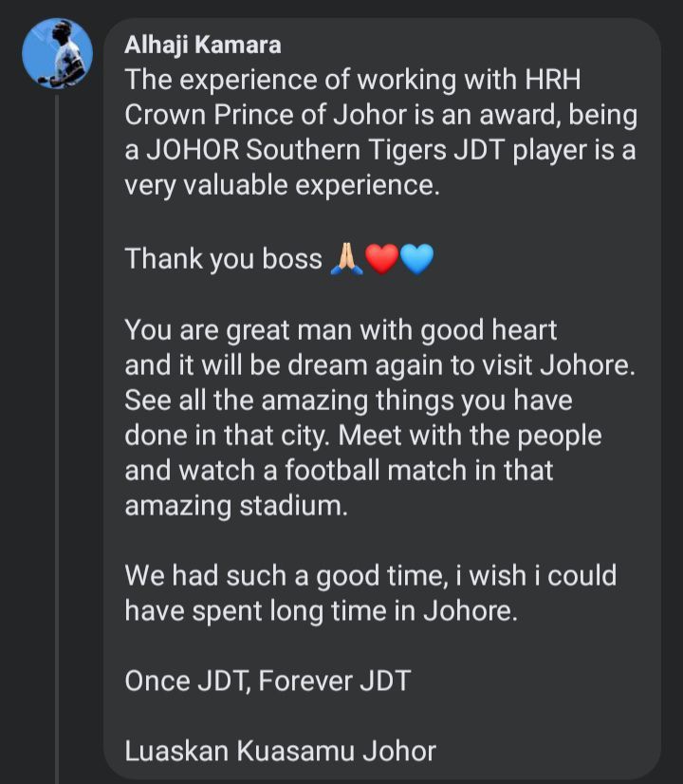The height and width of the screenshot is (784, 683).
Task: Open Alhaji Kamara's profile picture
Action: [57, 53]
